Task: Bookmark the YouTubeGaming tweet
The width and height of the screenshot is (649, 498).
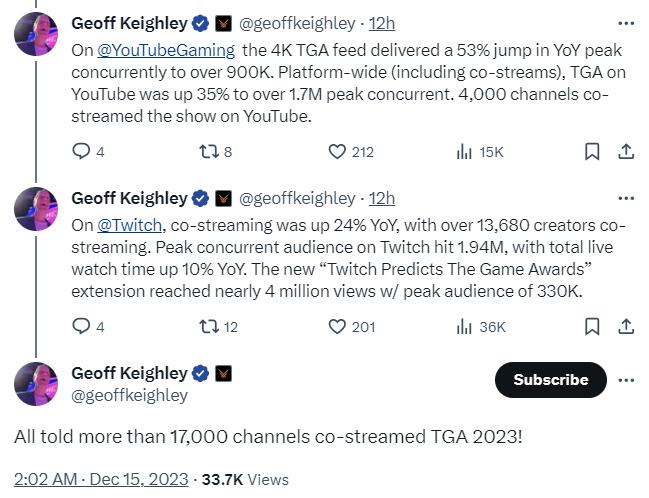Action: click(x=592, y=152)
